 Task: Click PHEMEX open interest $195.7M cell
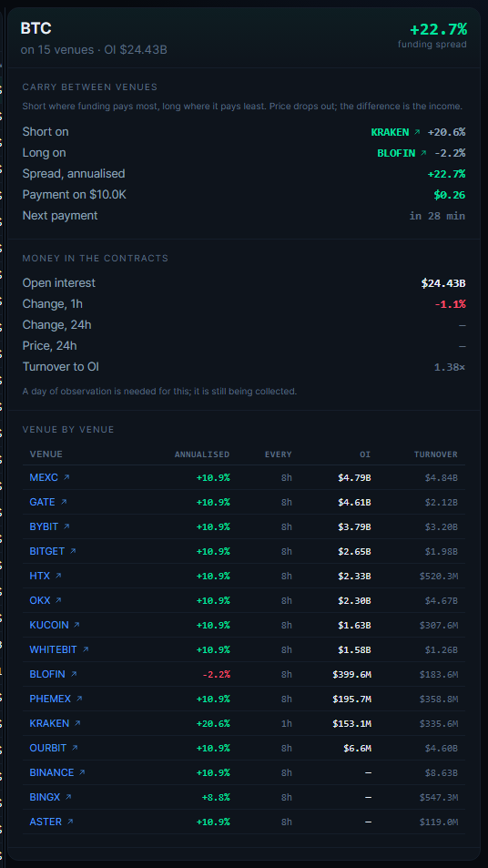coord(352,699)
